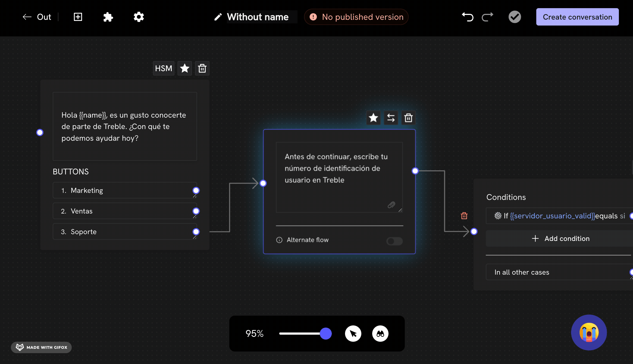Open the integrations puzzle piece icon
This screenshot has width=633, height=364.
click(108, 17)
